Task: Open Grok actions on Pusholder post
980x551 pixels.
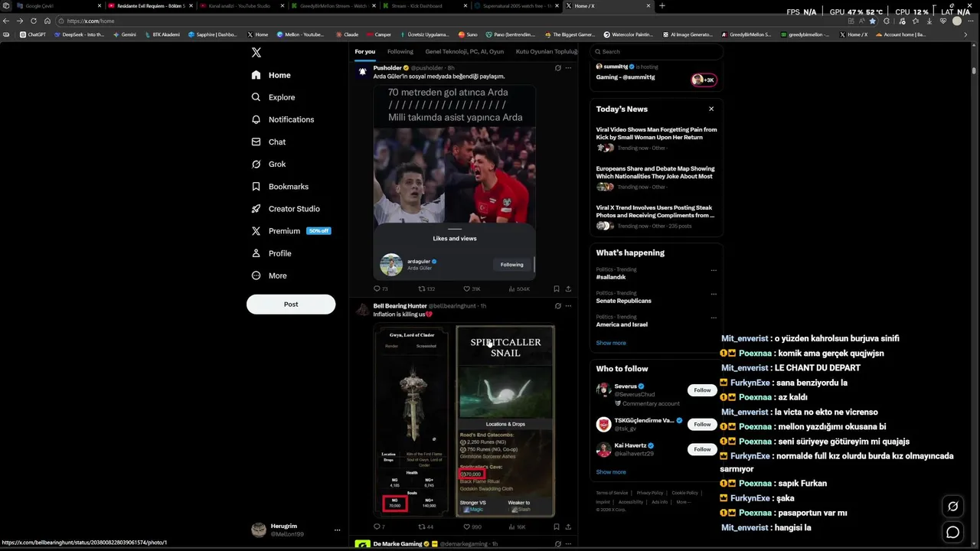Action: pos(557,68)
